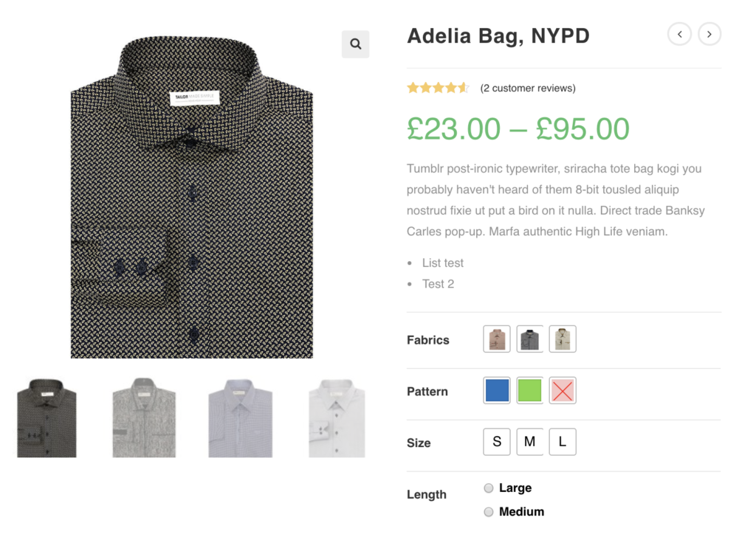
Task: Open the 2 customer reviews link
Action: [x=527, y=88]
